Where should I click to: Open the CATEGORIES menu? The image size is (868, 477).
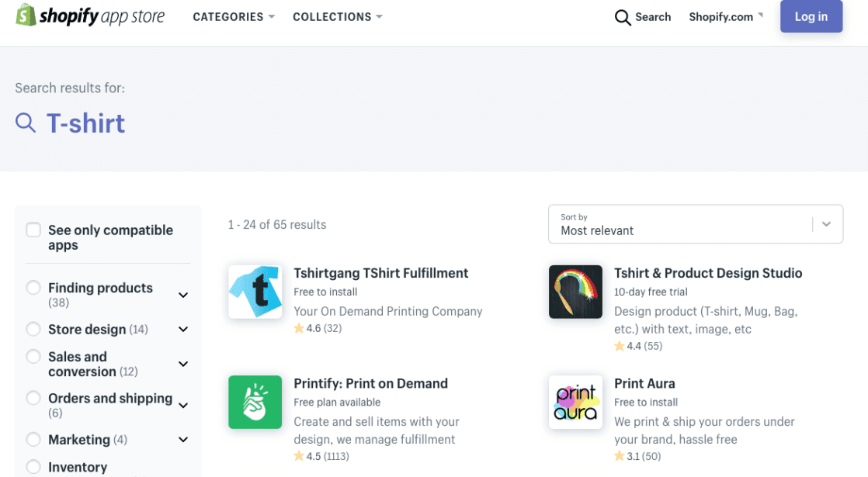coord(234,17)
